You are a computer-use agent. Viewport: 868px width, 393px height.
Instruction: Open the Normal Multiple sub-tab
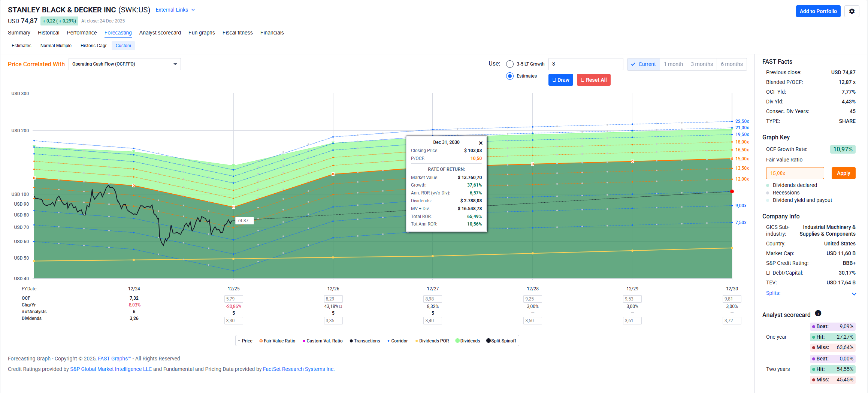point(56,46)
